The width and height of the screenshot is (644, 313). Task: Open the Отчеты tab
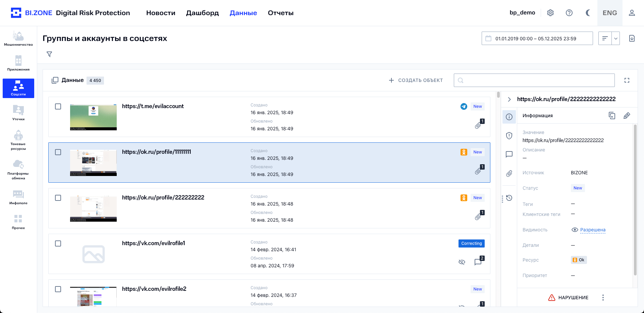[280, 13]
